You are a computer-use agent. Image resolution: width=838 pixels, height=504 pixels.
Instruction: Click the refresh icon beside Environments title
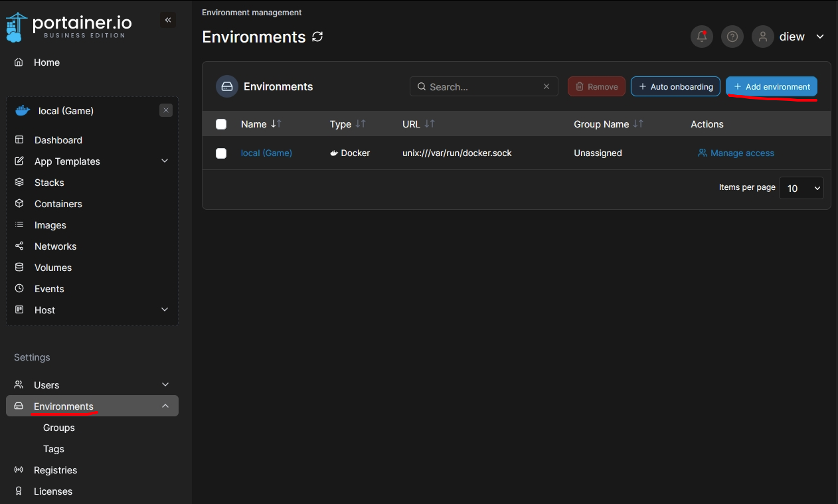tap(317, 37)
